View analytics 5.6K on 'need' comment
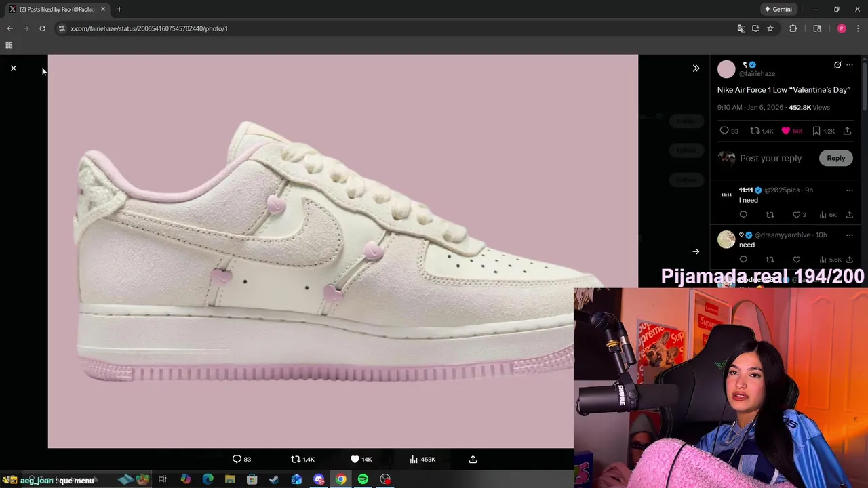Image resolution: width=868 pixels, height=488 pixels. (x=830, y=260)
